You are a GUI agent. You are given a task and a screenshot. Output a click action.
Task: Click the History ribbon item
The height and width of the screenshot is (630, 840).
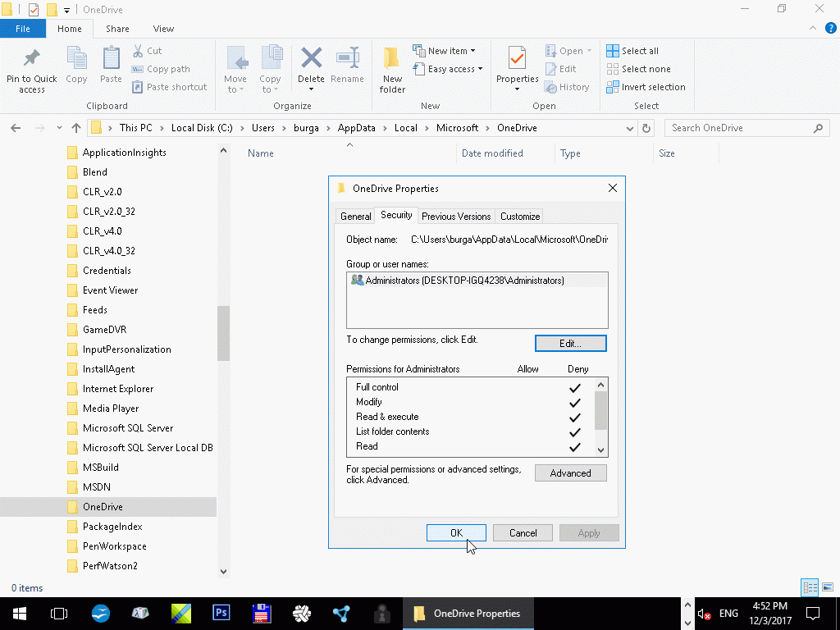[567, 87]
